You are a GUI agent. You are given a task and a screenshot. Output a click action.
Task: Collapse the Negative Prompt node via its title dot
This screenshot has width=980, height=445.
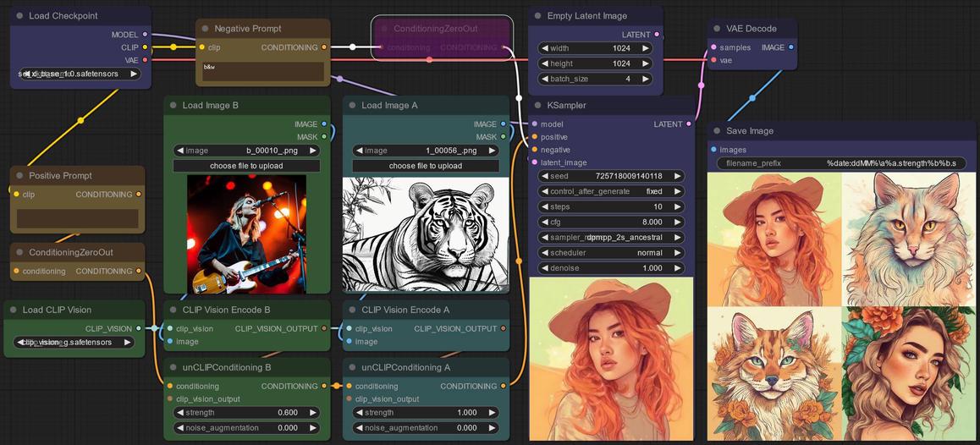(205, 29)
